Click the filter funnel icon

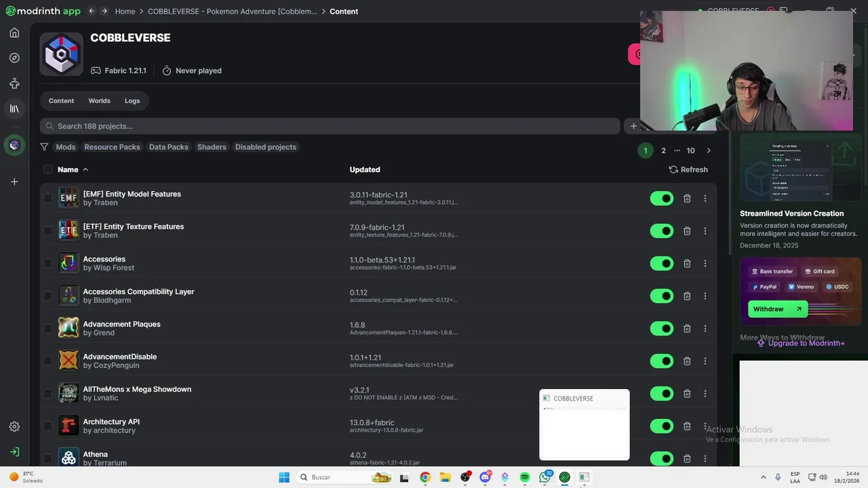tap(44, 147)
